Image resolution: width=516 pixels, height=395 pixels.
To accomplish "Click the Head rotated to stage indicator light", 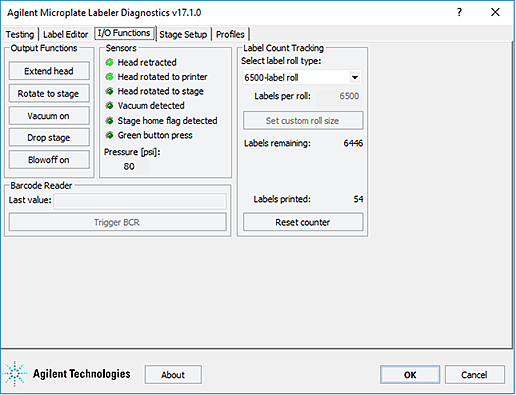I will pyautogui.click(x=109, y=91).
